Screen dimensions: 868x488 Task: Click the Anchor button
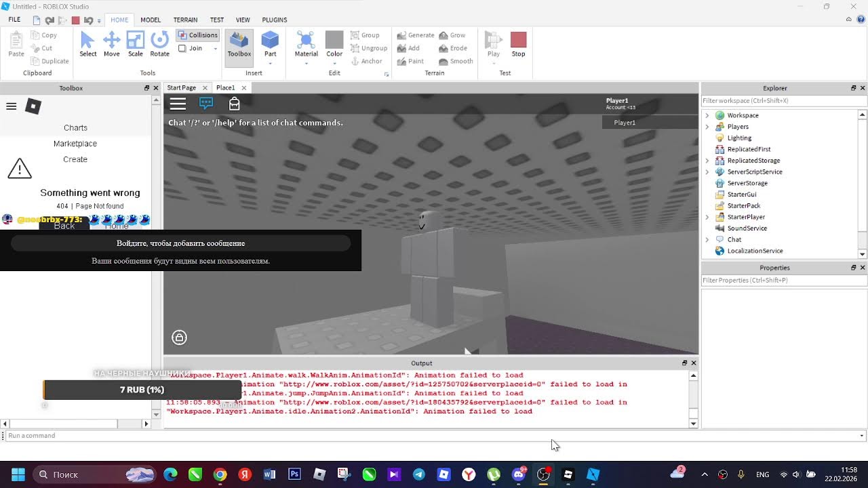[x=366, y=61]
